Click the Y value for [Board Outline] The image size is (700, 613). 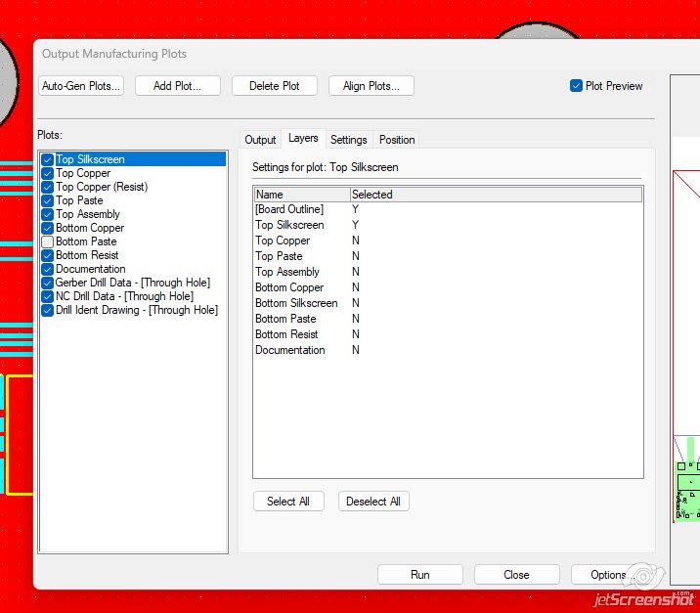(x=355, y=209)
